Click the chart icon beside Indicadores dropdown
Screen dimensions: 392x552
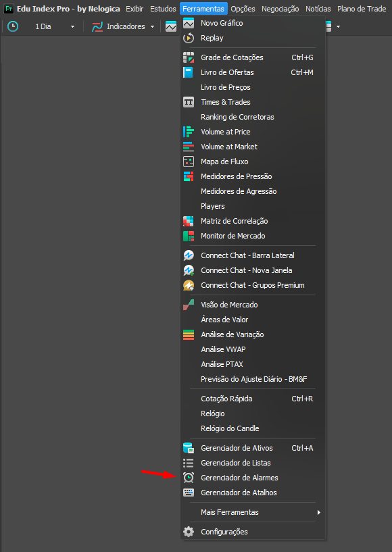[171, 26]
